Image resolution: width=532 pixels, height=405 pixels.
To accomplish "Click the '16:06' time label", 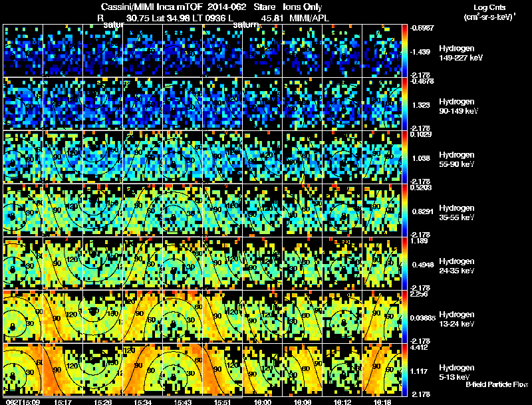I will click(x=303, y=402).
